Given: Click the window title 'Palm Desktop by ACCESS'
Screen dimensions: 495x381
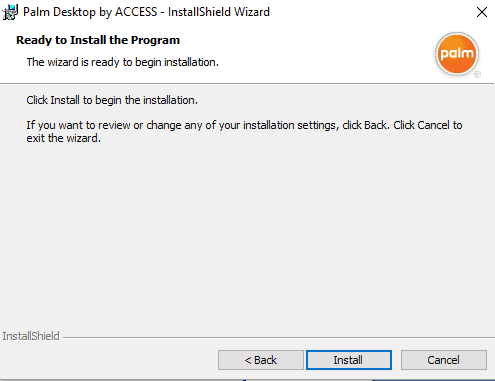Looking at the screenshot, I should coord(90,12).
